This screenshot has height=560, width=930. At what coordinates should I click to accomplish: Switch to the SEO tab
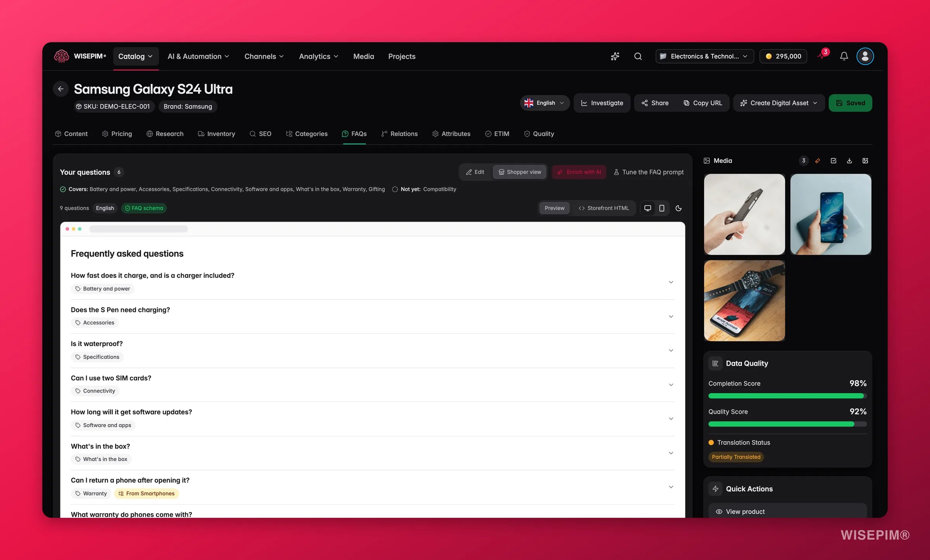coord(260,134)
